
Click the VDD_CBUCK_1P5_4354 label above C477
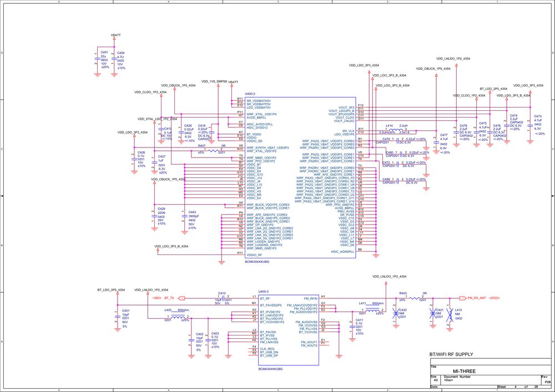[433, 69]
